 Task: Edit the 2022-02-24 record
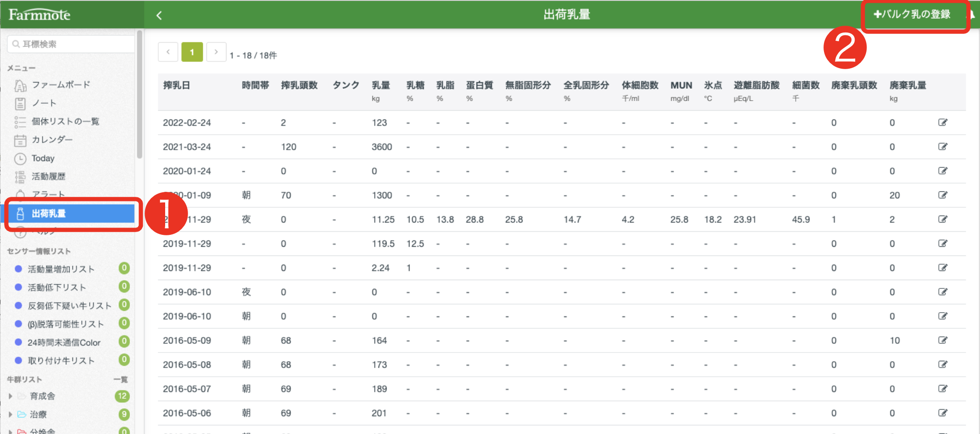[x=942, y=122]
